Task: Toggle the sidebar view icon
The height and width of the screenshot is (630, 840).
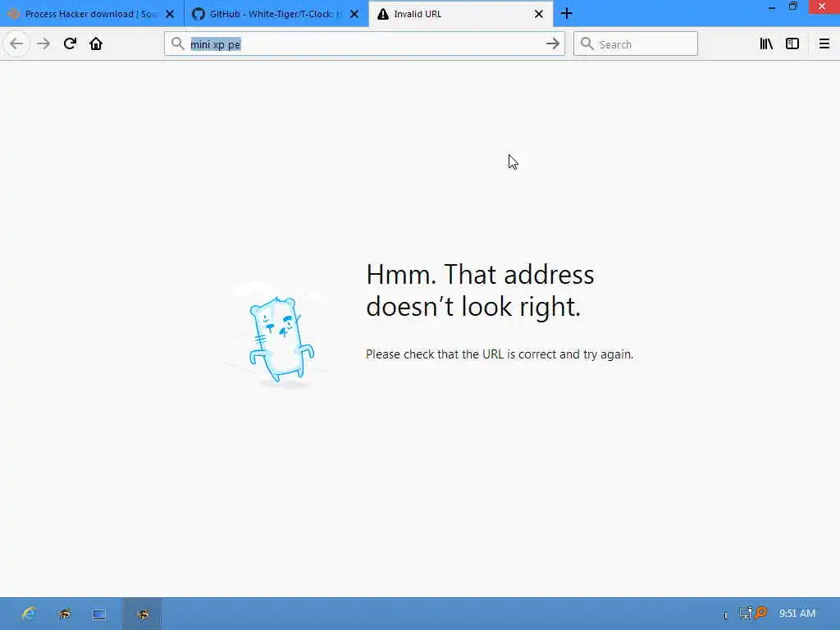Action: pyautogui.click(x=792, y=44)
